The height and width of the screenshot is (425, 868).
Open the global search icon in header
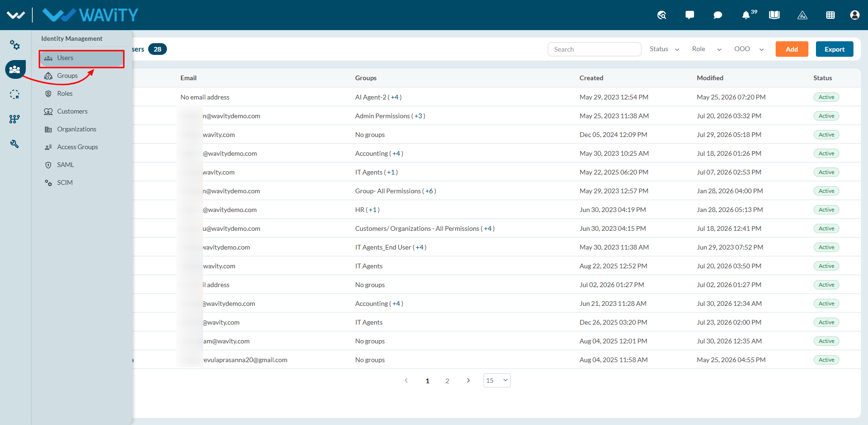tap(662, 15)
